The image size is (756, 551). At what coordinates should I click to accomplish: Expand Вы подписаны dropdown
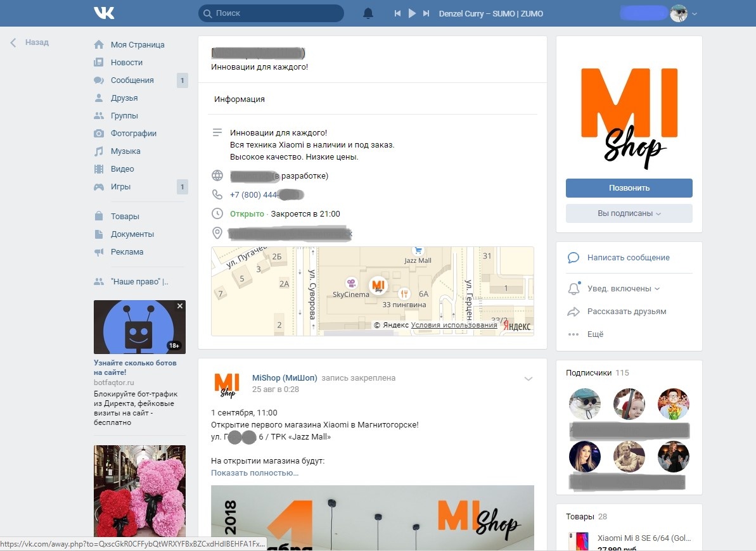[x=629, y=213]
